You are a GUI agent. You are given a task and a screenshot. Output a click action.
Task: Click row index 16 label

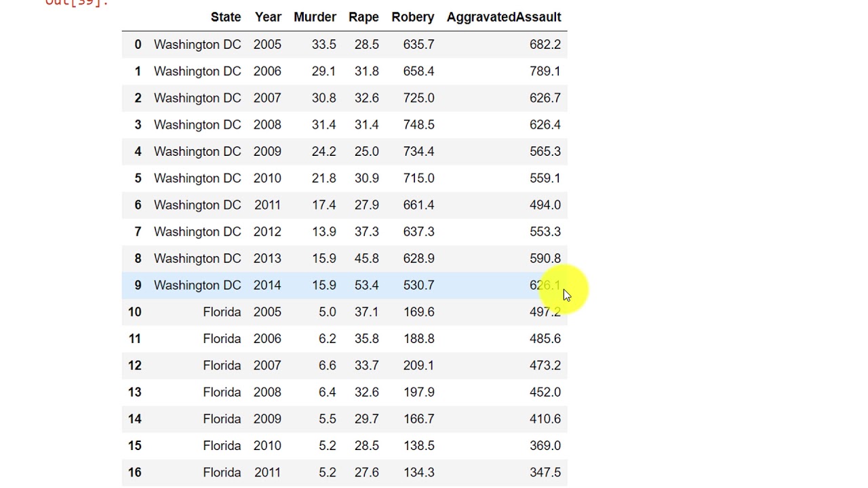134,472
